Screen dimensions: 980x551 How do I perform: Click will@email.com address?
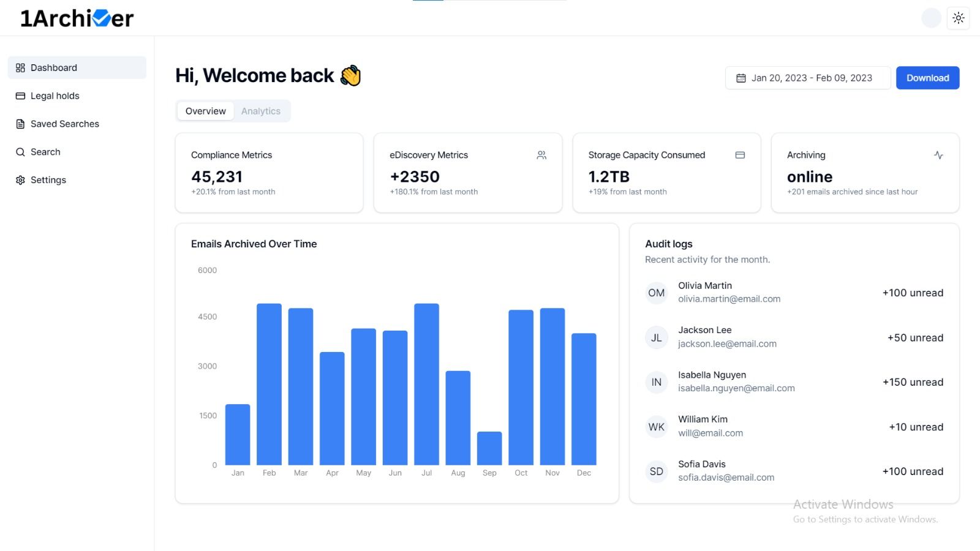click(x=710, y=433)
